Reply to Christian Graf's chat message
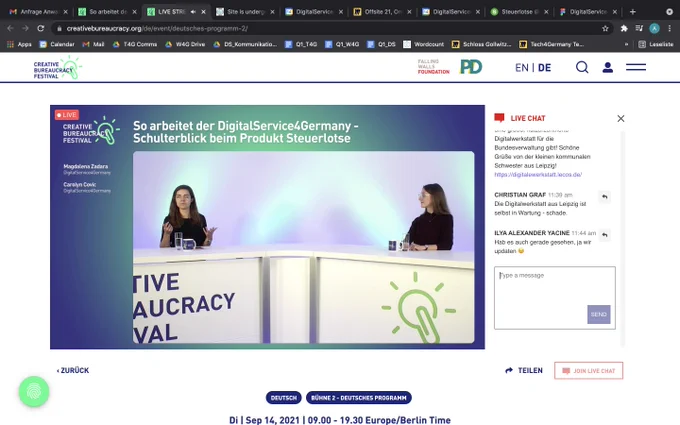Viewport: 680px width, 425px height. coord(605,197)
